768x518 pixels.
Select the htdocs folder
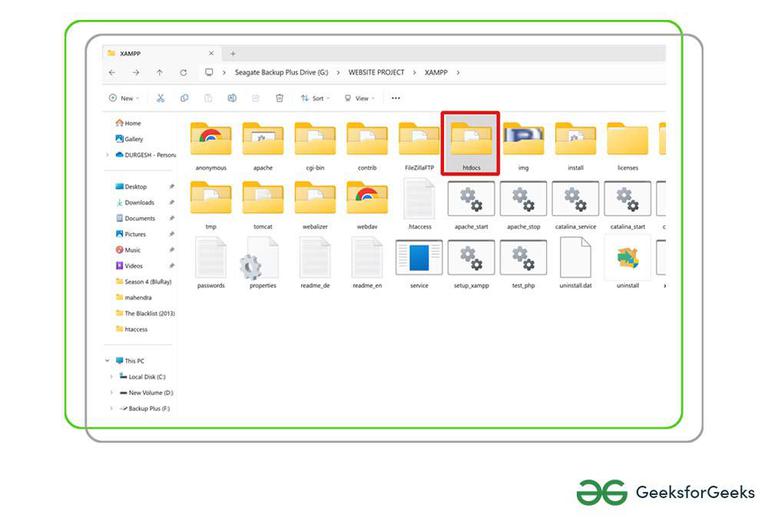pyautogui.click(x=471, y=143)
